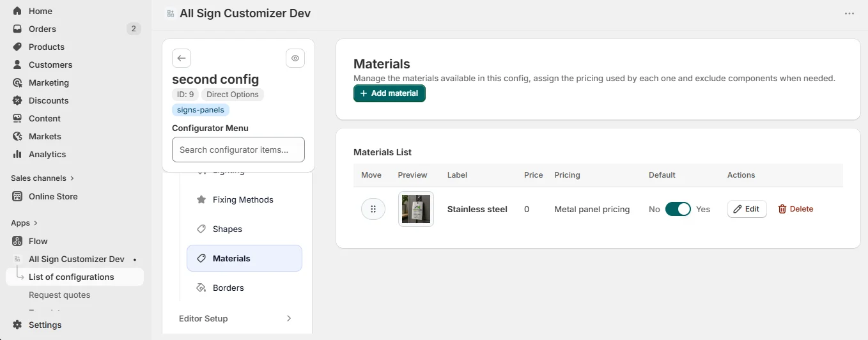Expand the Editor Setup section
This screenshot has height=340, width=868.
click(x=236, y=318)
